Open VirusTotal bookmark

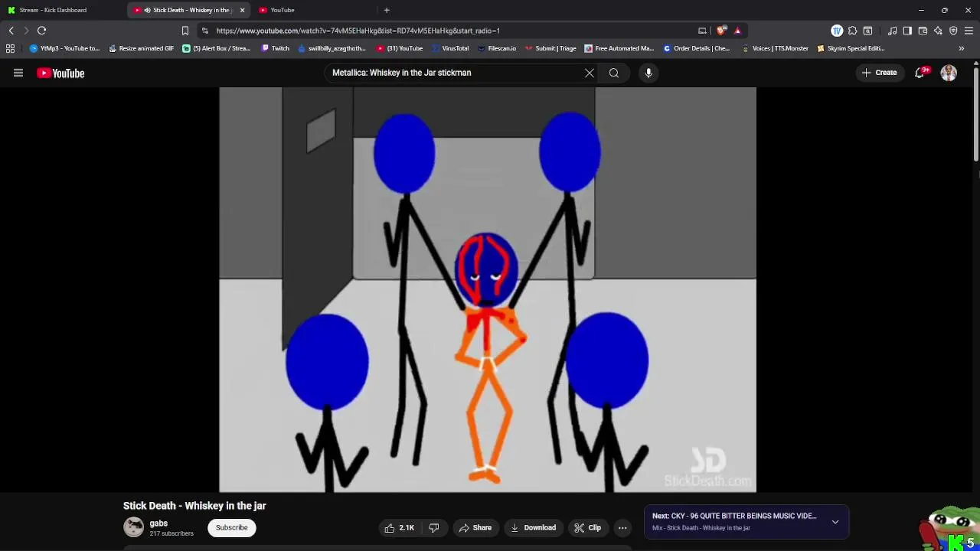pyautogui.click(x=449, y=48)
